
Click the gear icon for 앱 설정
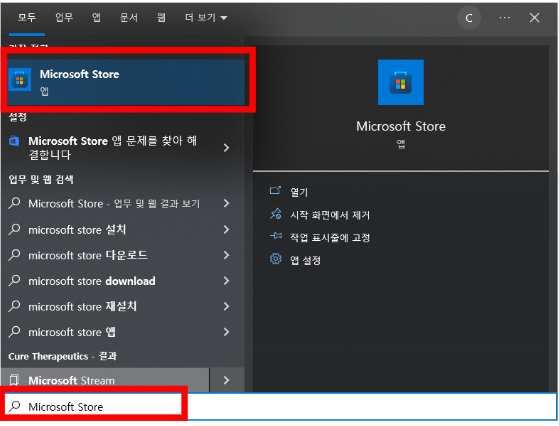click(275, 259)
